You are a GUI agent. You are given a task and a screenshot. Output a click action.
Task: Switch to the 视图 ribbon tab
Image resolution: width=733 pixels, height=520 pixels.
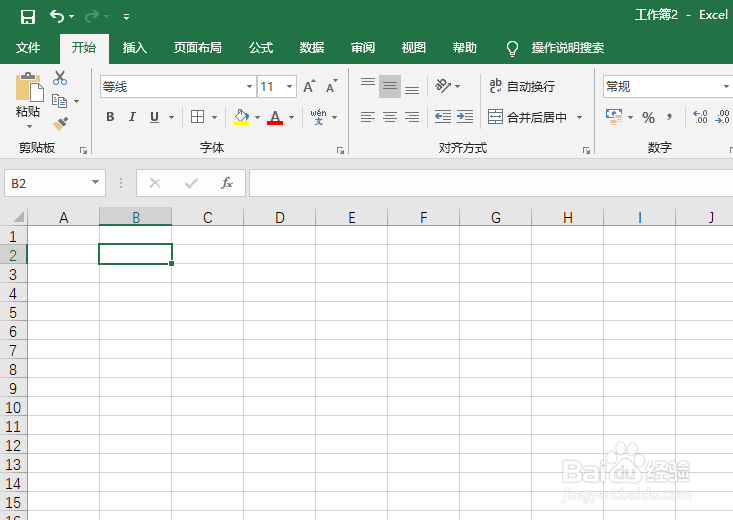[x=414, y=48]
